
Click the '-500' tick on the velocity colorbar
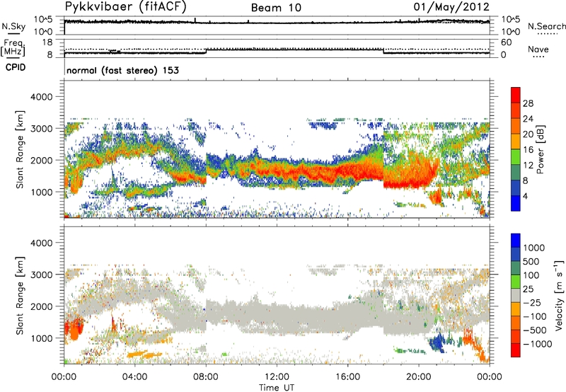tap(534, 330)
